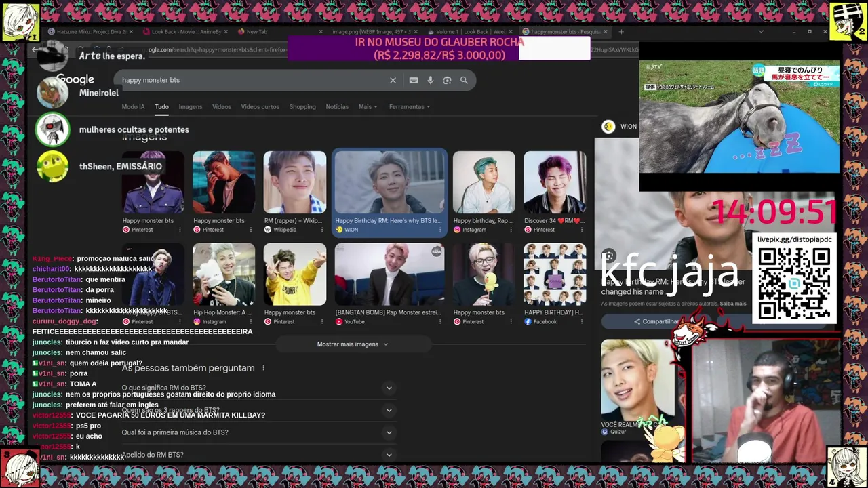
Task: Open the 'As pessoas também perguntam' three-dot menu
Action: pyautogui.click(x=263, y=368)
